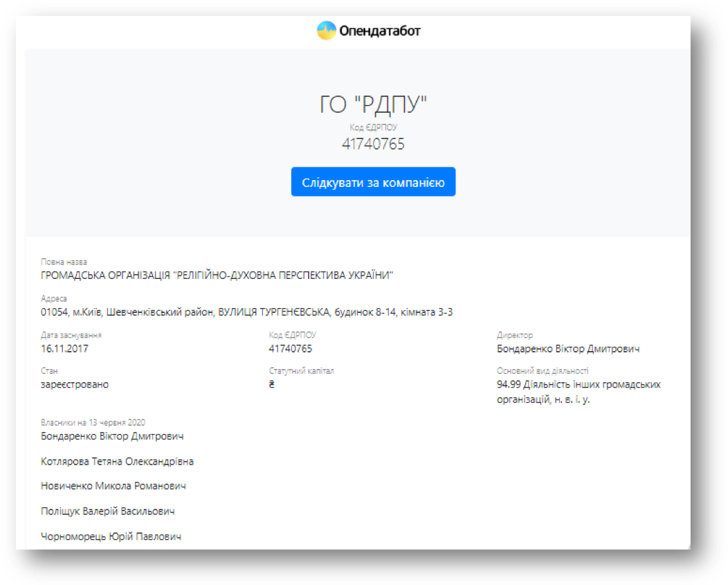The image size is (728, 585).
Task: Select the full name ГРОМАДСЬКА ОРГАНІЗАЦІЯ text
Action: 217,276
